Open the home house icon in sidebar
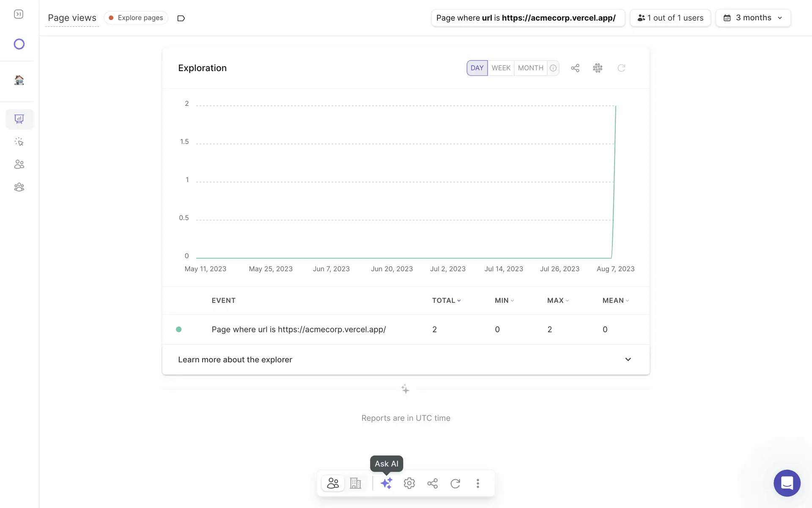Screen dimensions: 812x508 (x=19, y=80)
